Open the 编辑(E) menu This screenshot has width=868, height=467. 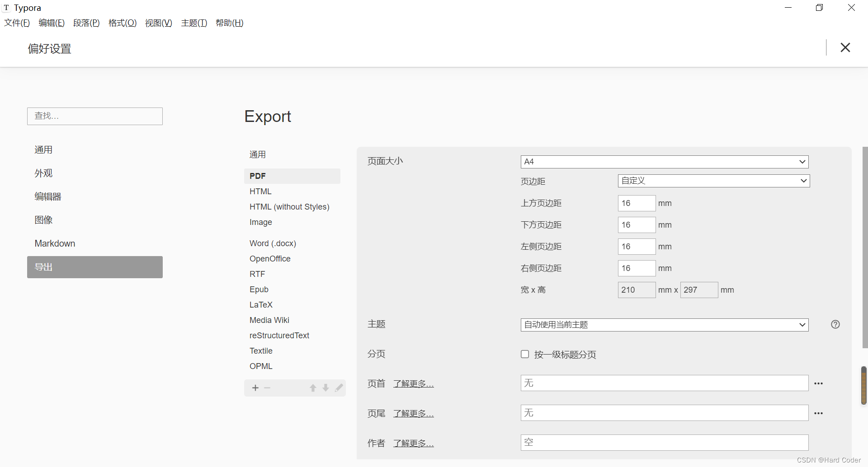click(52, 23)
